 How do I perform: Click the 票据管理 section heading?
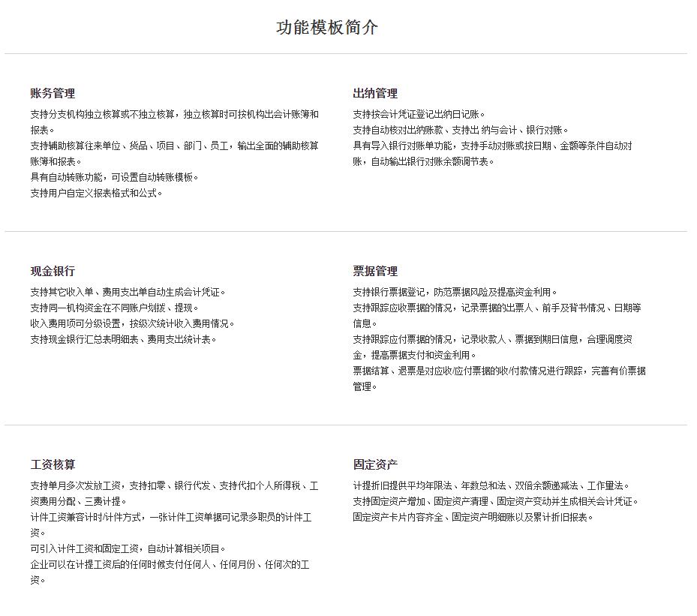coord(375,272)
